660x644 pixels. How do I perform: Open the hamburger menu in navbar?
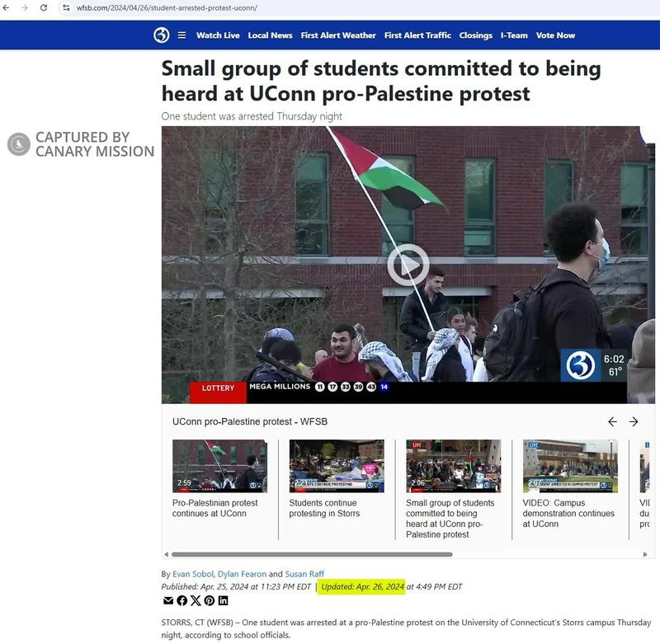click(x=181, y=35)
